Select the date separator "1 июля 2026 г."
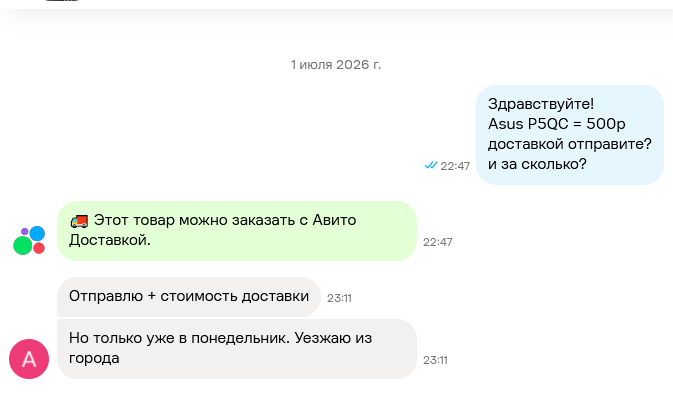Screen dimensions: 673x406 (x=336, y=64)
